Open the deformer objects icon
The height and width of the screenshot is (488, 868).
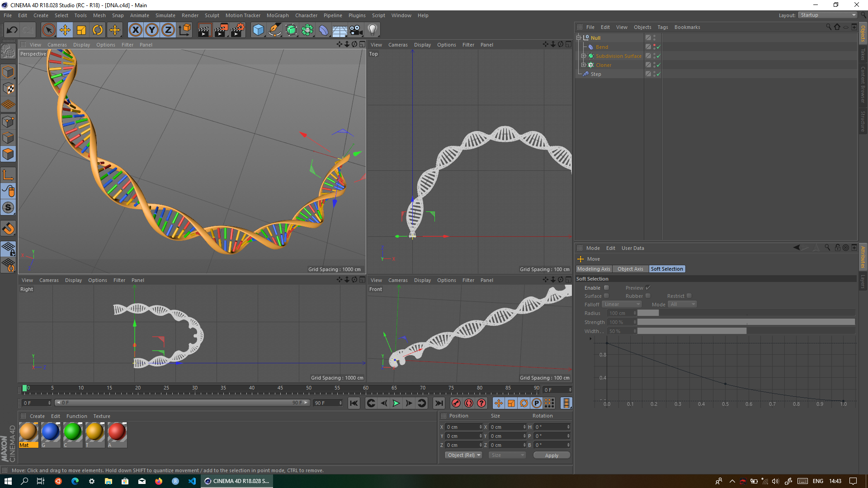324,30
